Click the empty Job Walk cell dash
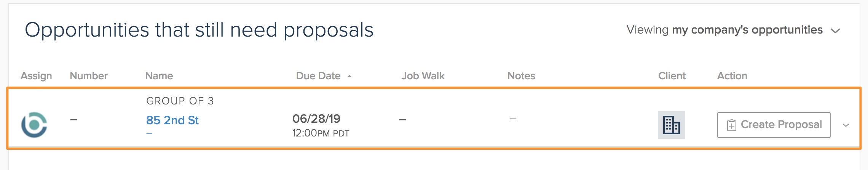Screen dimensions: 868x170 tap(402, 120)
